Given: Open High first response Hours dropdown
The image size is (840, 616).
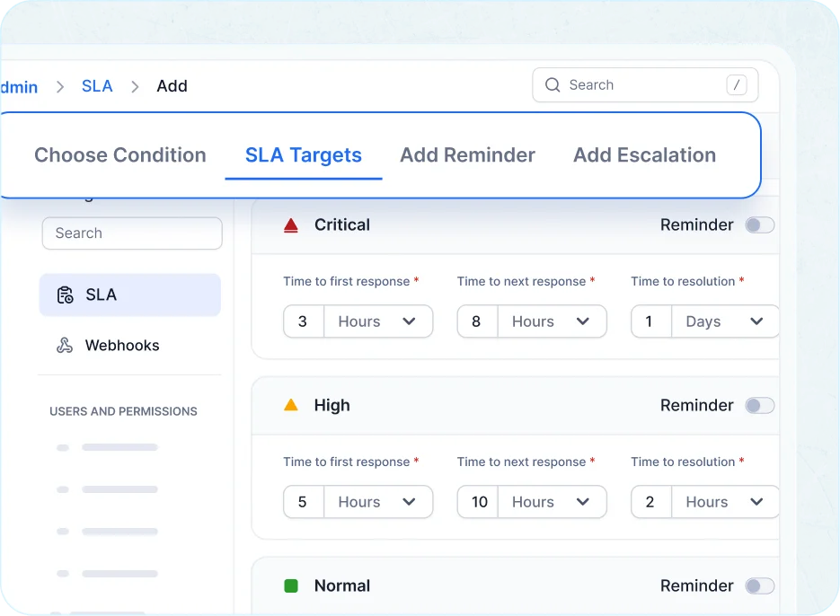Looking at the screenshot, I should pyautogui.click(x=378, y=502).
